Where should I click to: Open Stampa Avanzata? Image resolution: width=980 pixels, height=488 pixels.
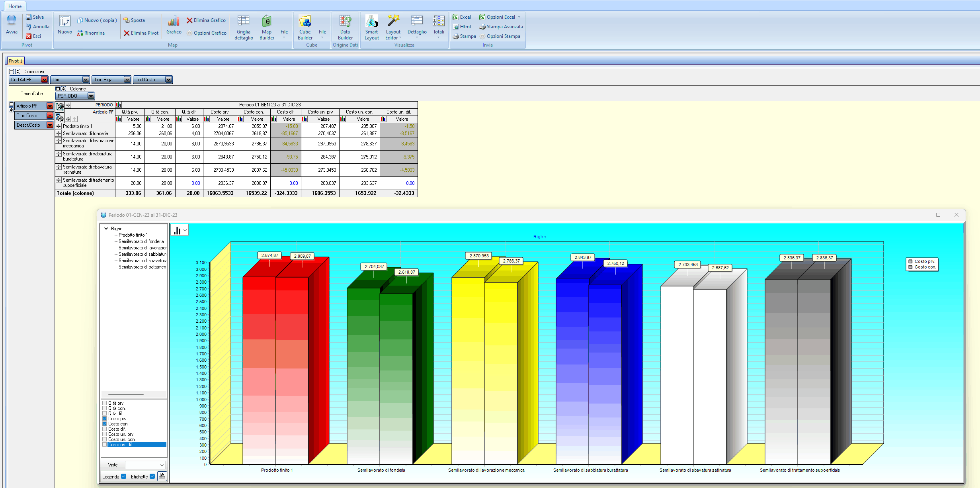[x=501, y=27]
